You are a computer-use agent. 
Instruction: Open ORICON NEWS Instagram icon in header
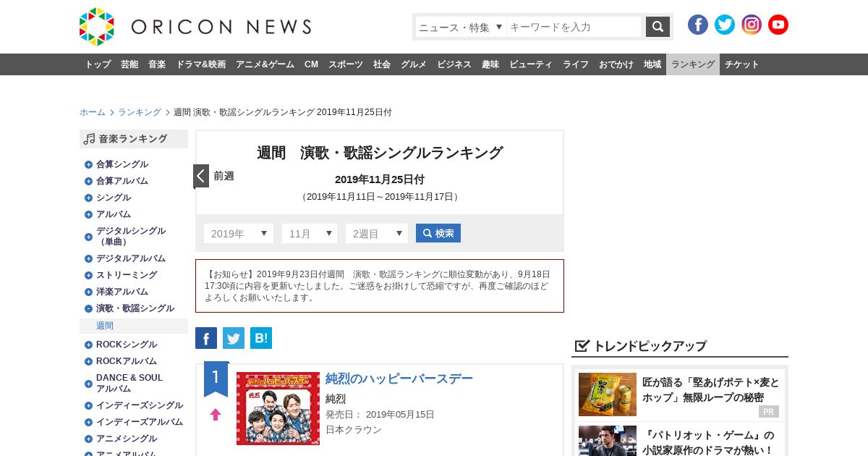[752, 25]
